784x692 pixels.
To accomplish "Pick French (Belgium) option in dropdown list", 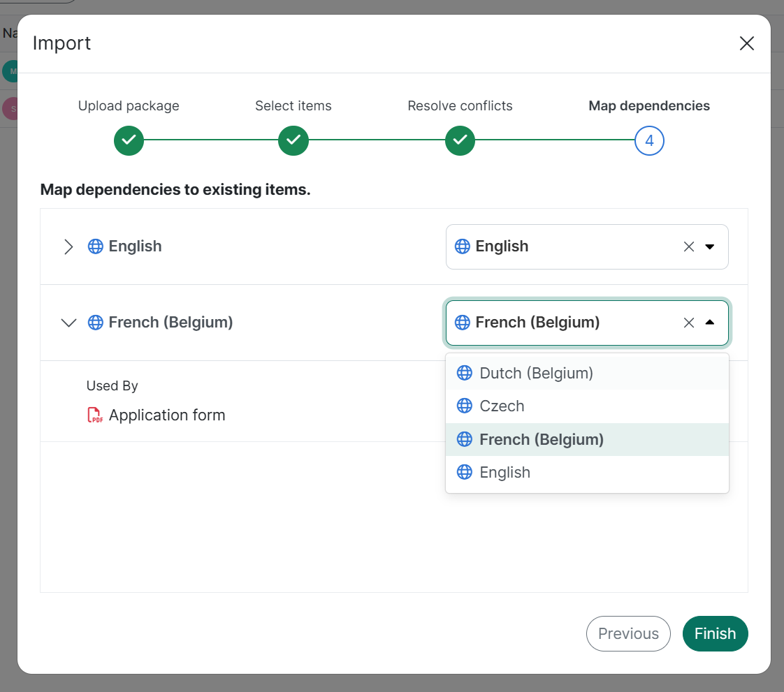I will (x=542, y=439).
